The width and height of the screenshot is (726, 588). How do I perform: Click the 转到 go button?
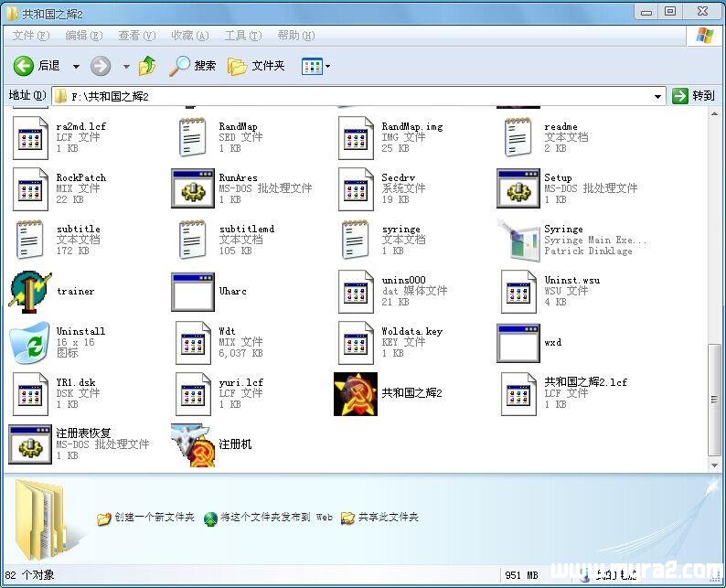click(x=693, y=96)
